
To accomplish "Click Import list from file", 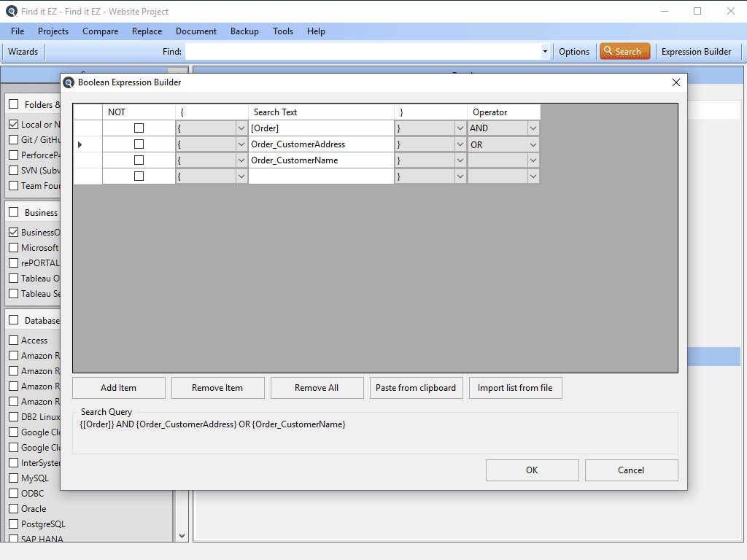I will point(515,388).
